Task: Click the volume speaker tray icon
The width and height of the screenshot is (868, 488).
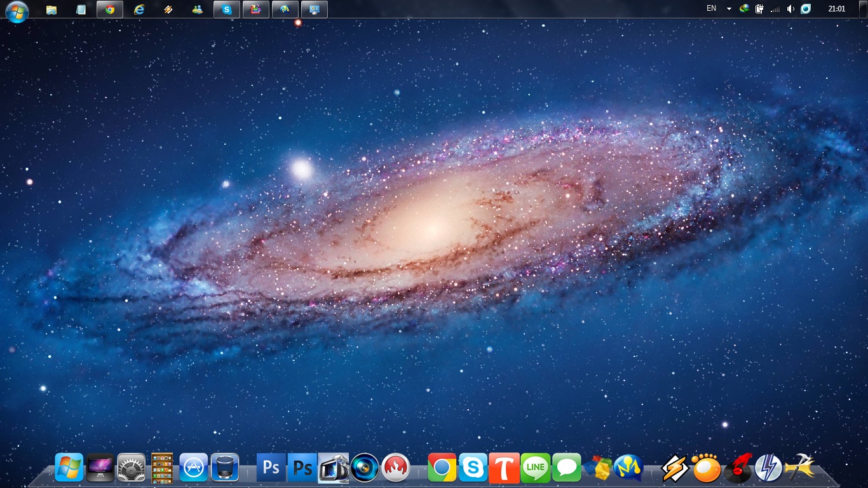Action: pyautogui.click(x=790, y=9)
